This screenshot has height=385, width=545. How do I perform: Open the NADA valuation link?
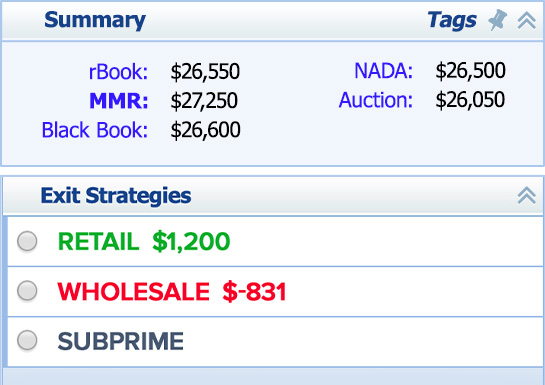tap(383, 71)
